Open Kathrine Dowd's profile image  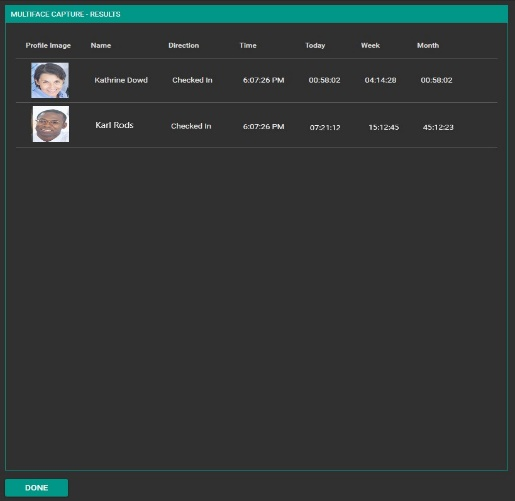coord(50,80)
